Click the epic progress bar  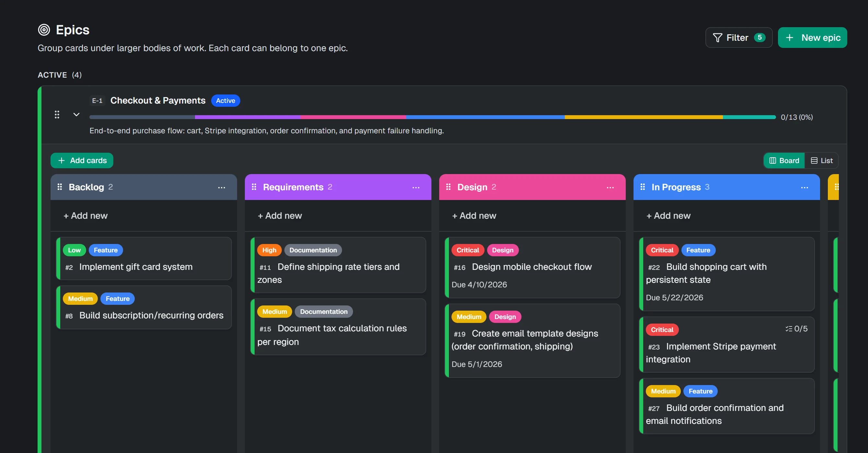433,117
